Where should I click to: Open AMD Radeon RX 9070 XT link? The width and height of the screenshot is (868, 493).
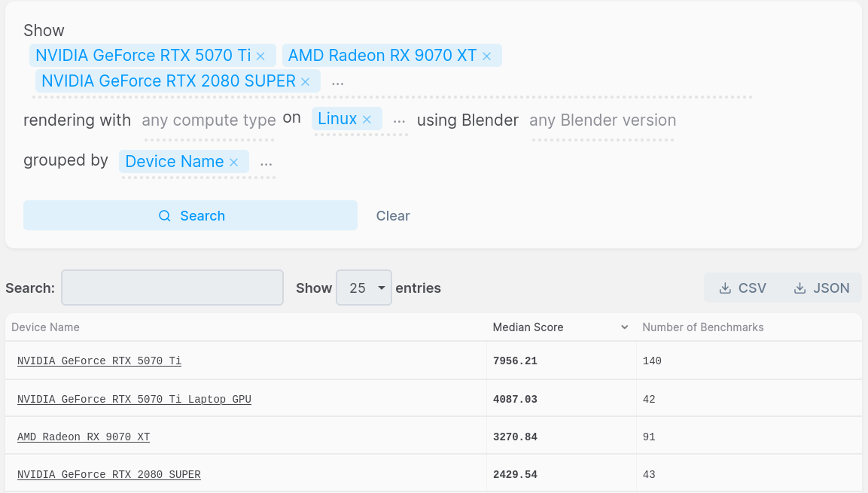(x=84, y=437)
